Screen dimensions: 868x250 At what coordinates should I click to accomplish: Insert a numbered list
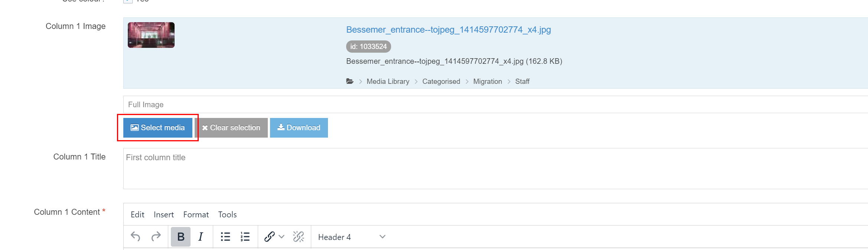245,237
